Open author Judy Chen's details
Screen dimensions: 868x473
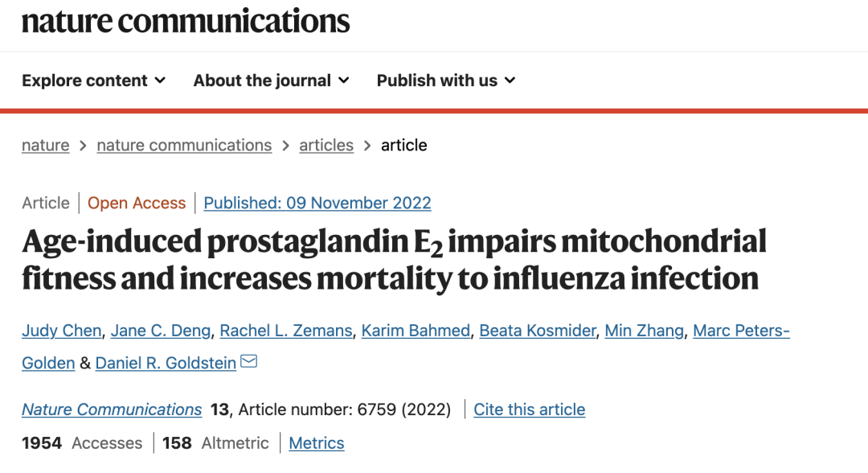[x=61, y=331]
